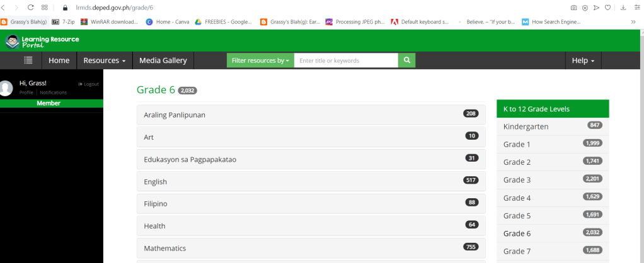The height and width of the screenshot is (263, 644).
Task: Open the Filter resources by dropdown
Action: pyautogui.click(x=260, y=60)
